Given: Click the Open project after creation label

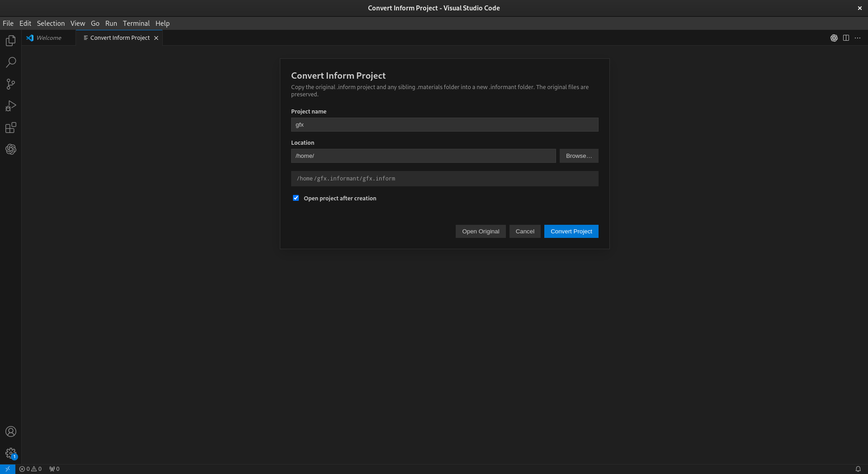Looking at the screenshot, I should pos(340,199).
